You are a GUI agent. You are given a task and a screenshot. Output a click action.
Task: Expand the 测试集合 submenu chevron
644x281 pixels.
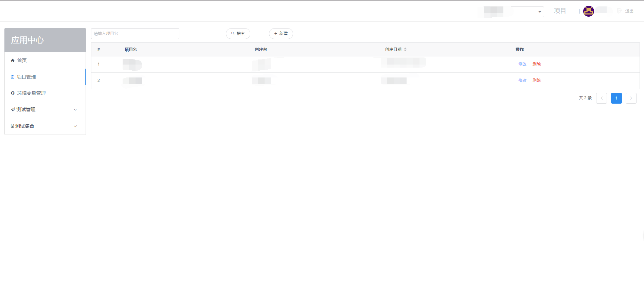click(75, 126)
